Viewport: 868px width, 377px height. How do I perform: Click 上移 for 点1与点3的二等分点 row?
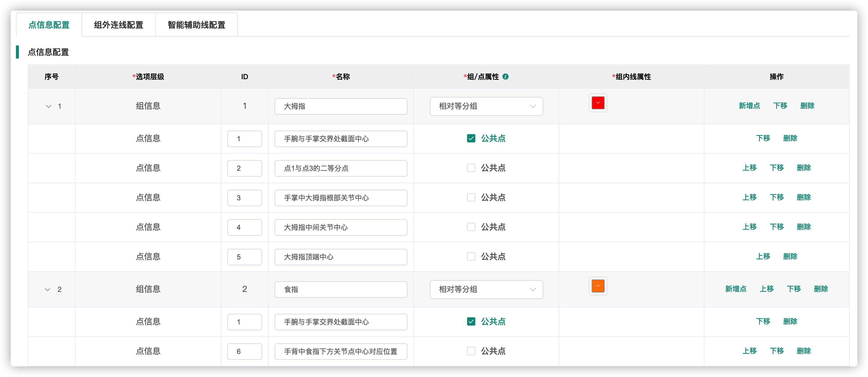[x=749, y=168]
